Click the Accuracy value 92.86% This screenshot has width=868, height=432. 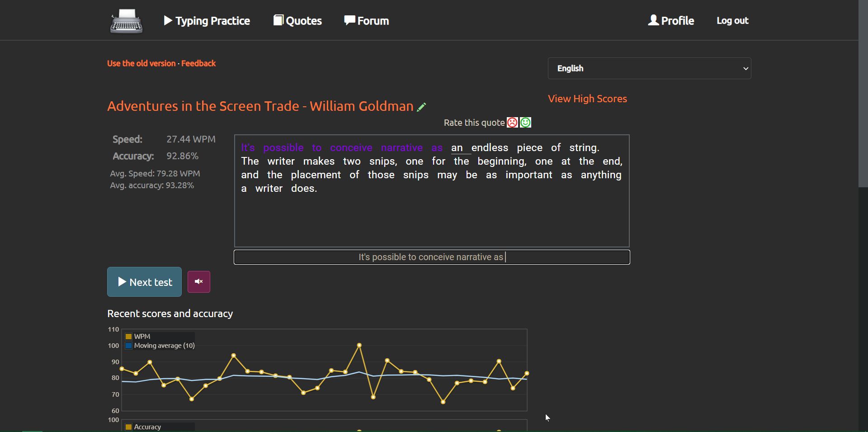coord(182,156)
